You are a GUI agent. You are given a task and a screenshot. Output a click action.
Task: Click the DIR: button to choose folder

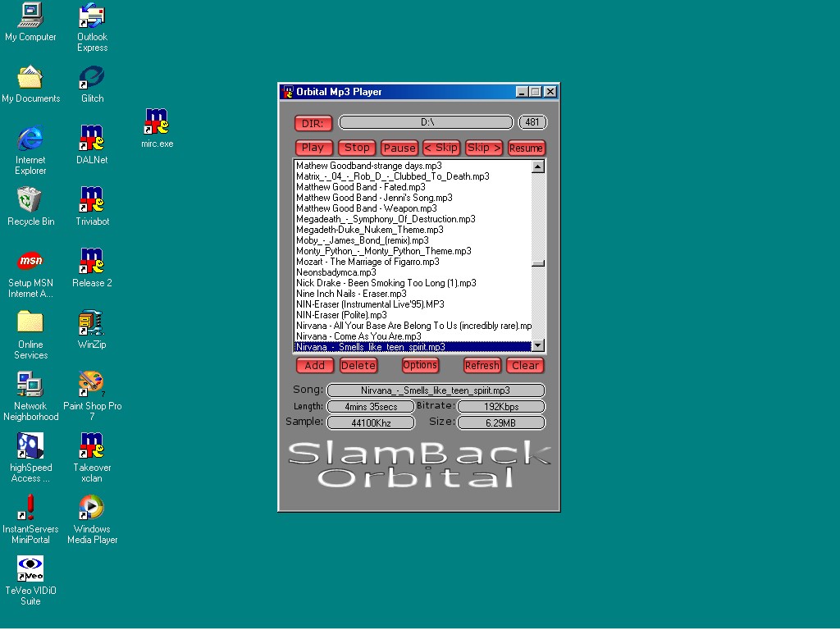pos(313,123)
